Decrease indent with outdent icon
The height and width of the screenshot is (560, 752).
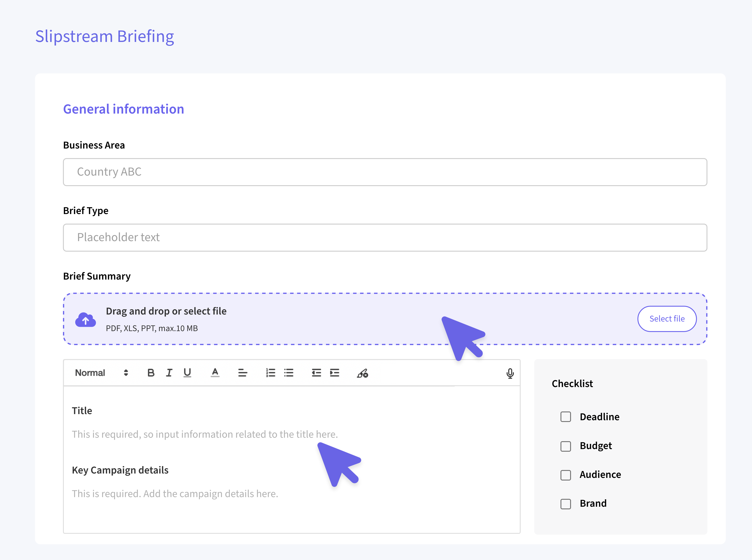coord(316,373)
